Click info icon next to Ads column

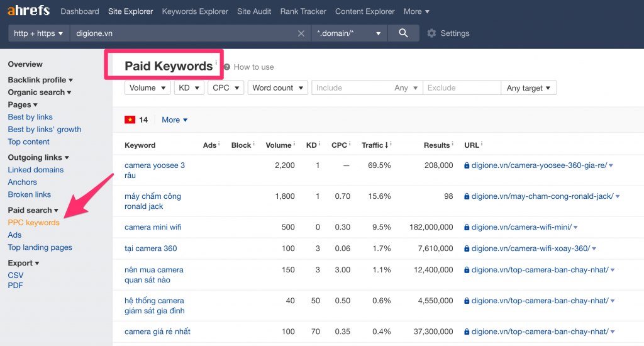pyautogui.click(x=219, y=143)
